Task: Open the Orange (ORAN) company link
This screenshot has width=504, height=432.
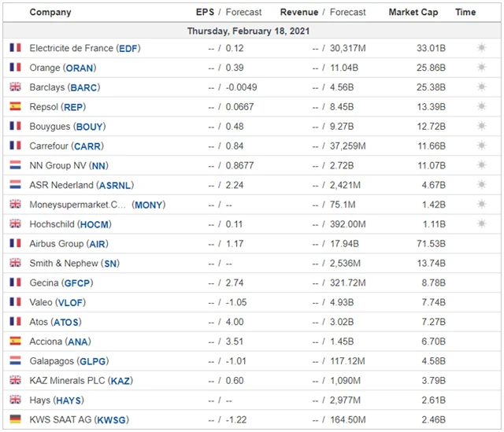Action: 58,68
